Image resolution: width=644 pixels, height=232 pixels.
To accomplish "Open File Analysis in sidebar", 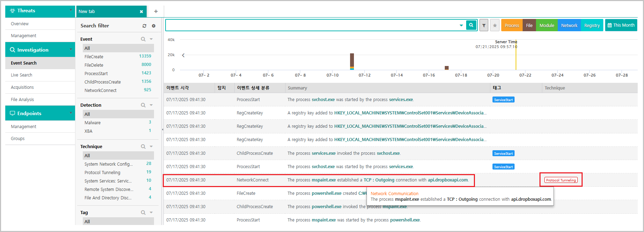I will [22, 100].
